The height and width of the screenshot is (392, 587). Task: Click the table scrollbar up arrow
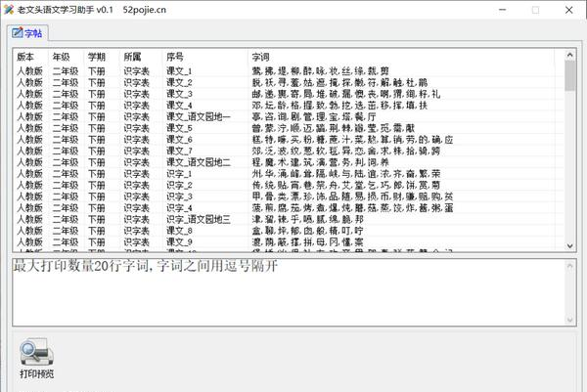point(569,55)
